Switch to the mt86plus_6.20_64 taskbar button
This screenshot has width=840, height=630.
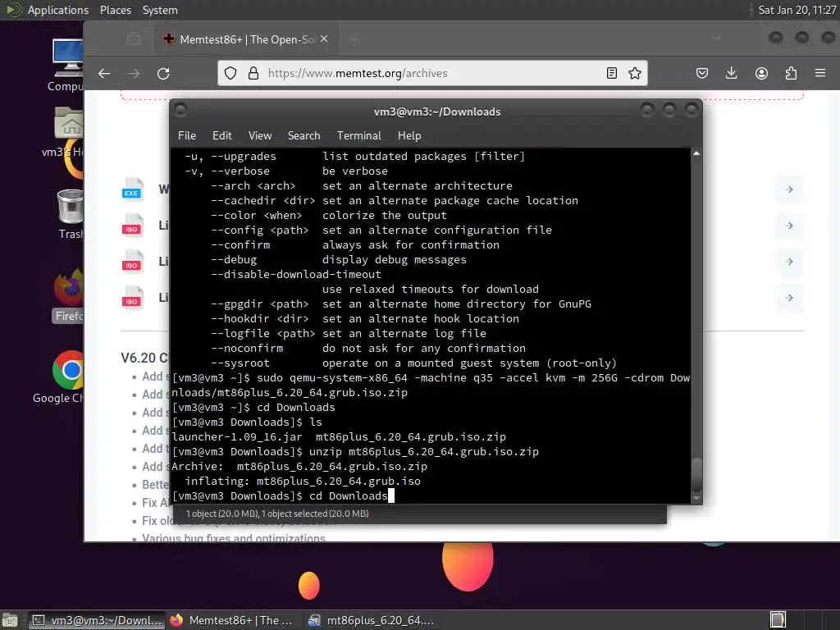point(372,620)
